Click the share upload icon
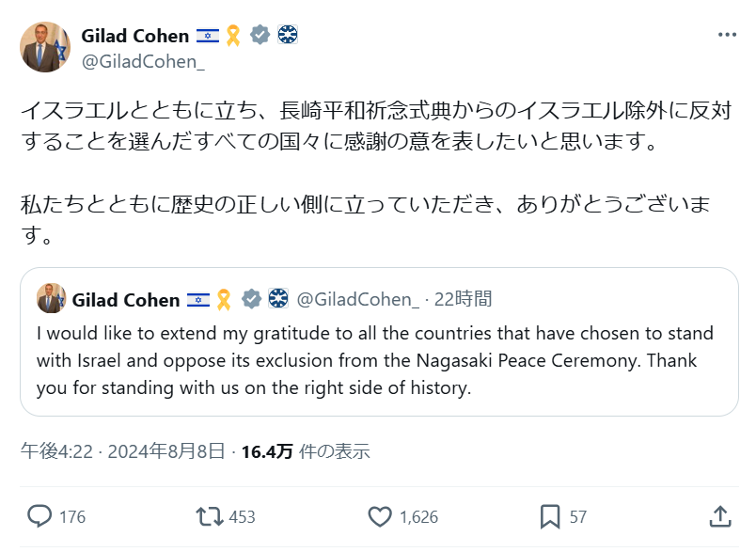Screen dimensions: 756x552 click(719, 516)
